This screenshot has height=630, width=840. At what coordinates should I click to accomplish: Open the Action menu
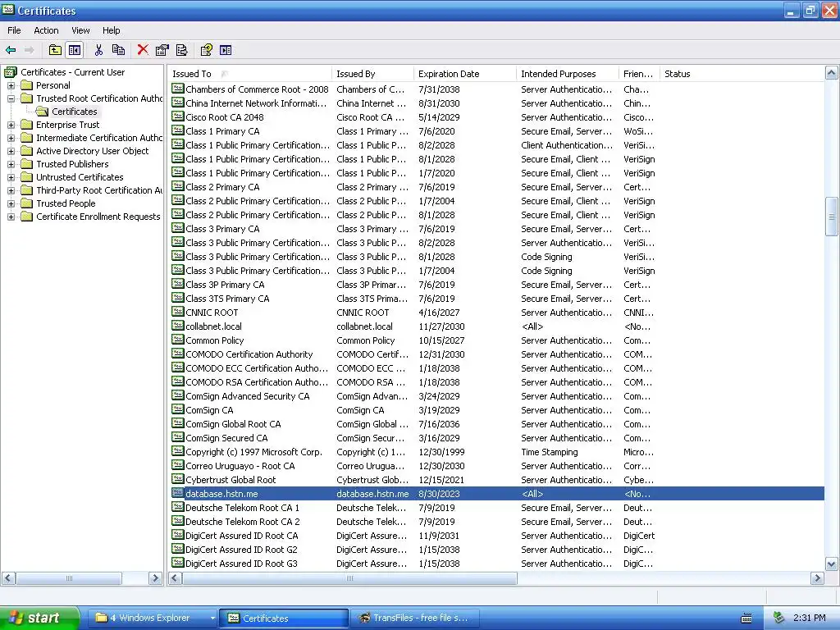click(x=46, y=30)
